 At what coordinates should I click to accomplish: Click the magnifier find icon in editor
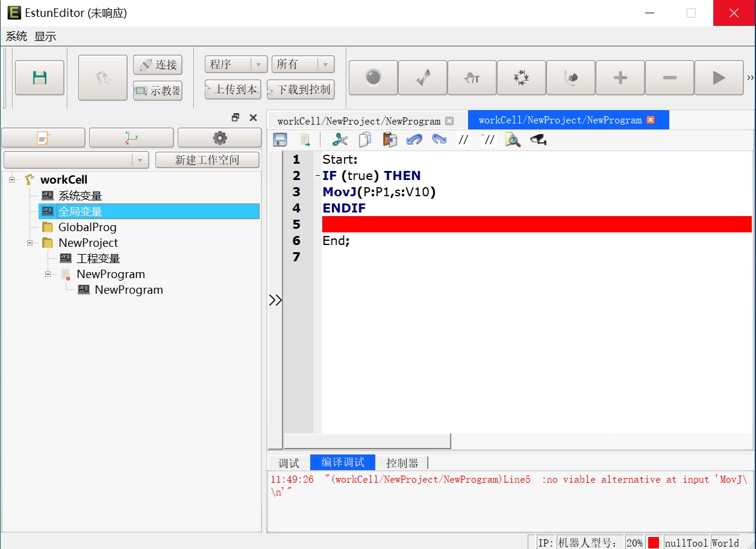513,140
